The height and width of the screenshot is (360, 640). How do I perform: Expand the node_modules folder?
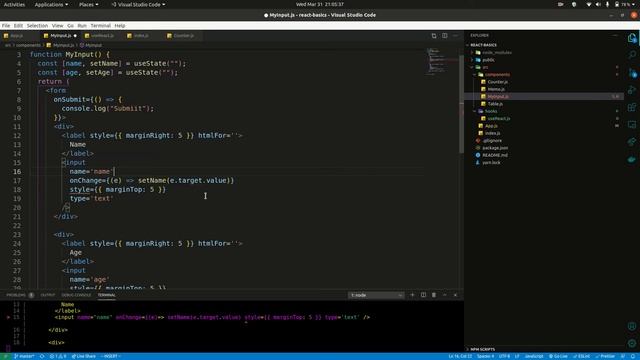point(496,53)
